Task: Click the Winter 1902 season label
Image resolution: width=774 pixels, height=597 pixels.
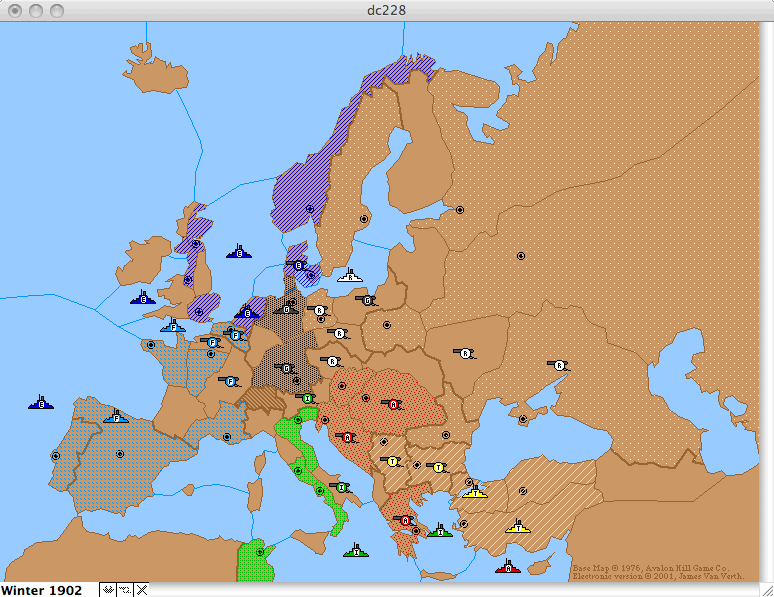Action: [41, 590]
